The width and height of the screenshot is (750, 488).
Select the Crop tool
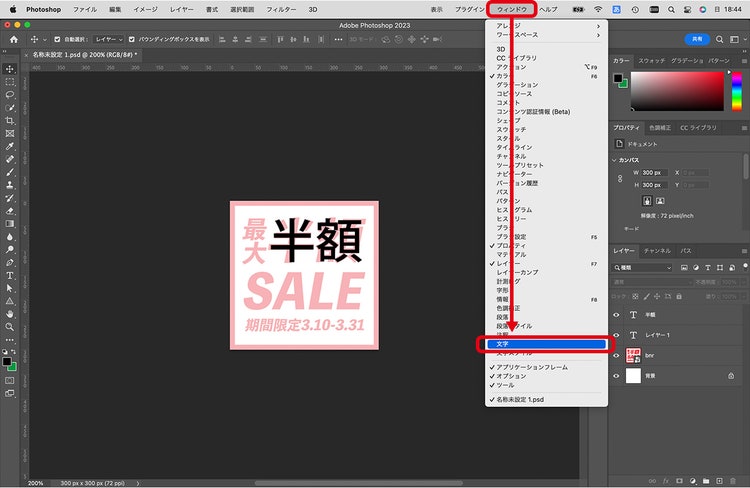point(10,121)
